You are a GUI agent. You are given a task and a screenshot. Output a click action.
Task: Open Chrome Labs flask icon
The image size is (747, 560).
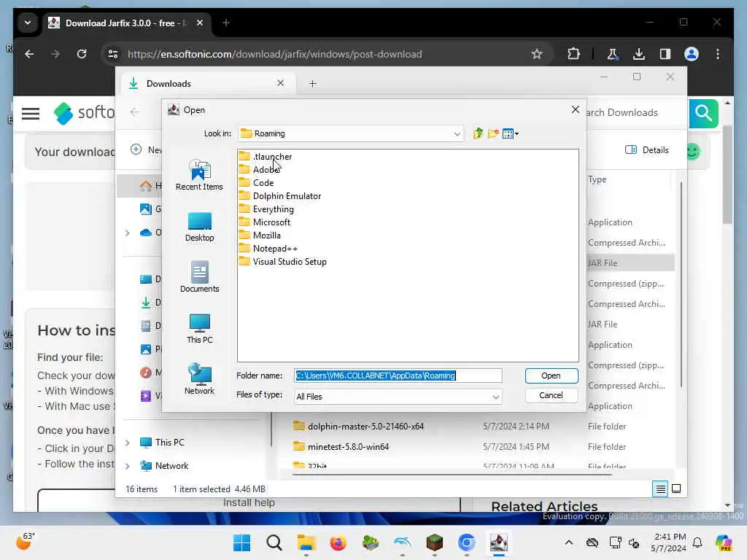pyautogui.click(x=612, y=54)
